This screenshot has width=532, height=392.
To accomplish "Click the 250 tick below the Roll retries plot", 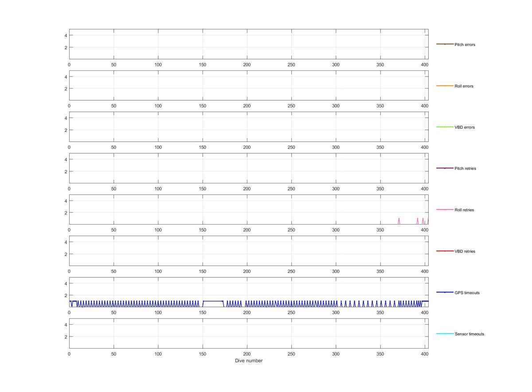I will tap(291, 230).
